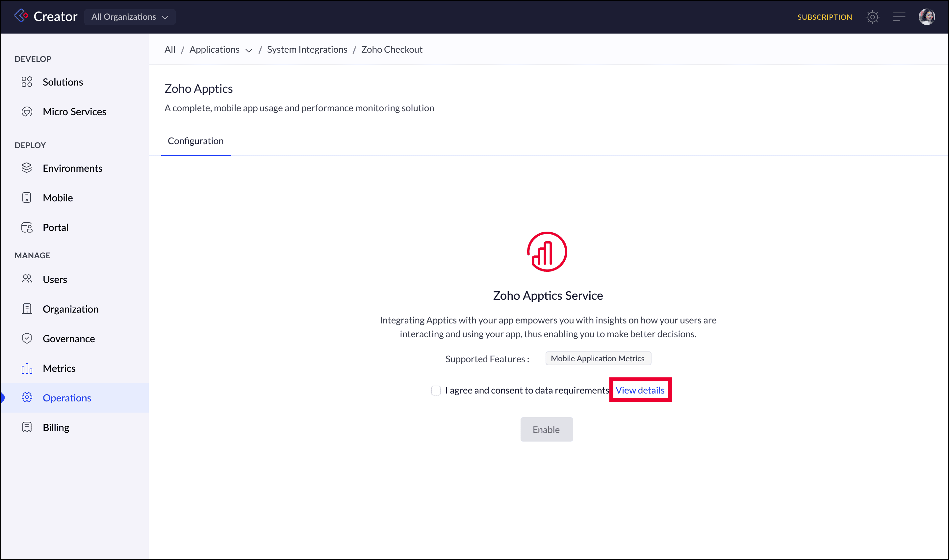Open settings gear icon in header
Viewport: 949px width, 560px height.
(x=872, y=17)
